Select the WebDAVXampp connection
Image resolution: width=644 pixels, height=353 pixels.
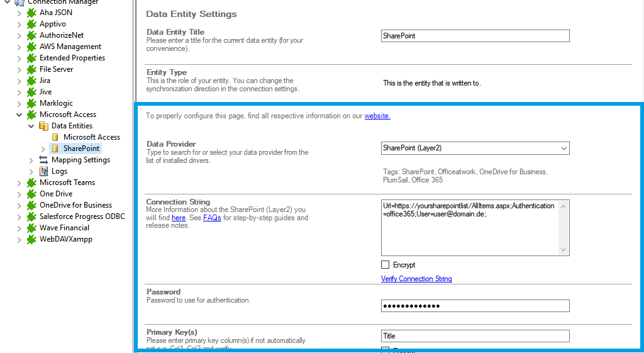click(66, 239)
